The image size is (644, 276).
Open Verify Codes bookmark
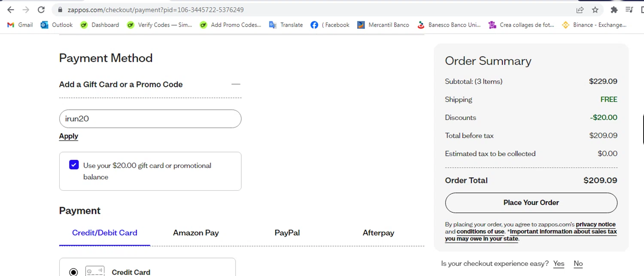click(159, 25)
